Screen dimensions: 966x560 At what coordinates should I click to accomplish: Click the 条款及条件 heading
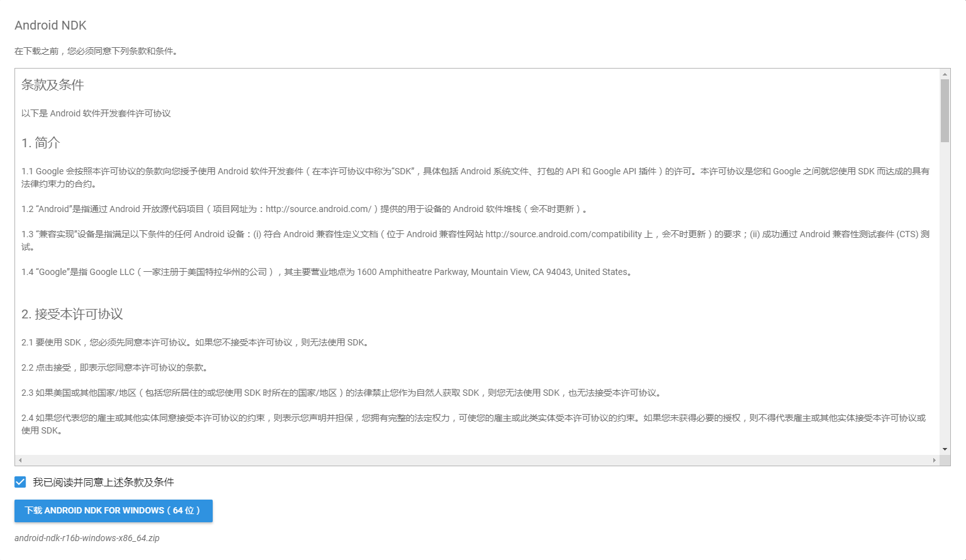(x=52, y=85)
